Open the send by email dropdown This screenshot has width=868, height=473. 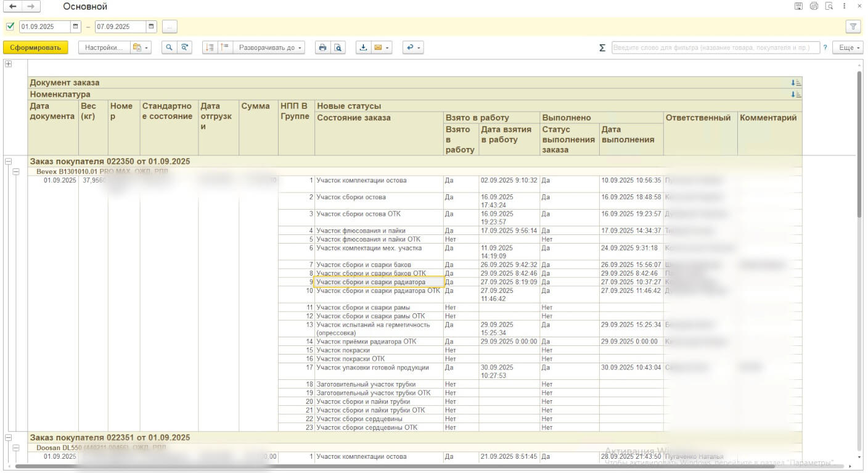click(382, 47)
